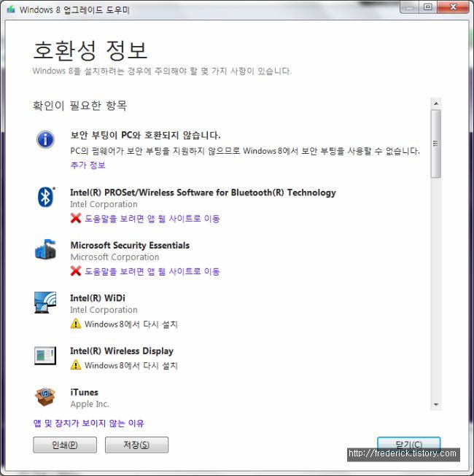Click the blue information icon for secure boot
474x476 pixels.
tap(45, 139)
